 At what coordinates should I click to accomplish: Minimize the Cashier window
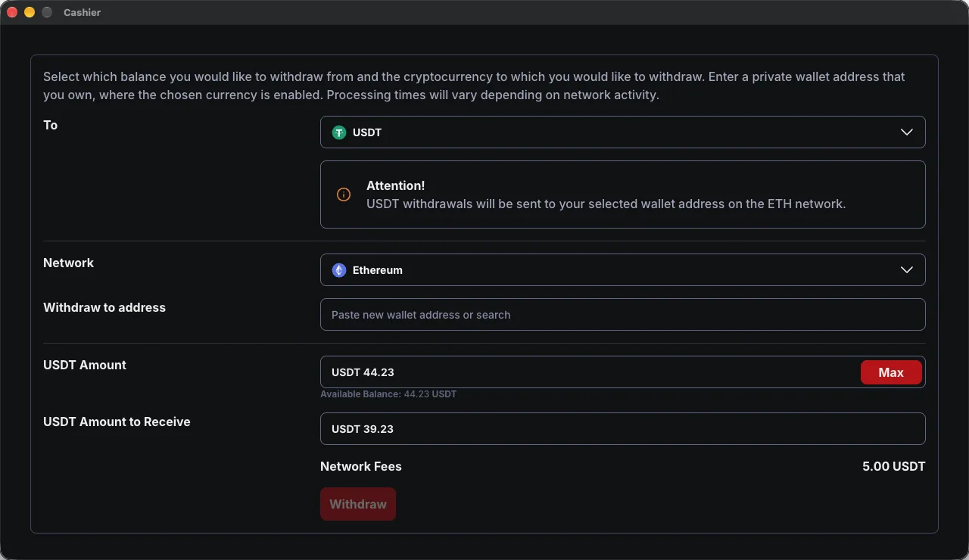(30, 13)
